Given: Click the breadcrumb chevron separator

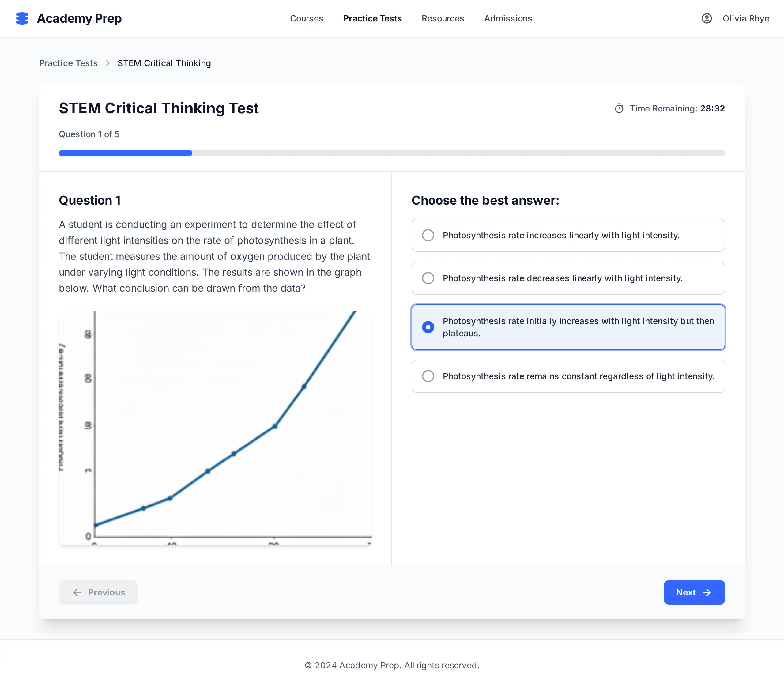Looking at the screenshot, I should 108,63.
